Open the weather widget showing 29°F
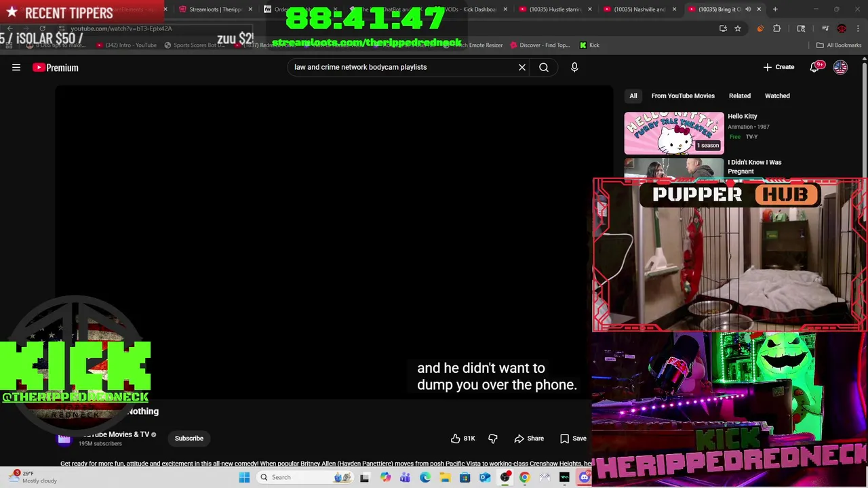 click(x=33, y=477)
